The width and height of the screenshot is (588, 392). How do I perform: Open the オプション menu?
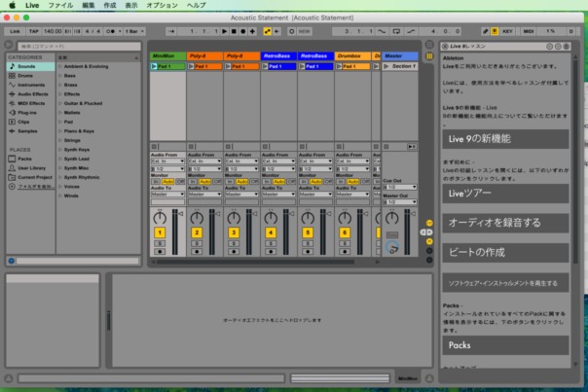click(162, 5)
